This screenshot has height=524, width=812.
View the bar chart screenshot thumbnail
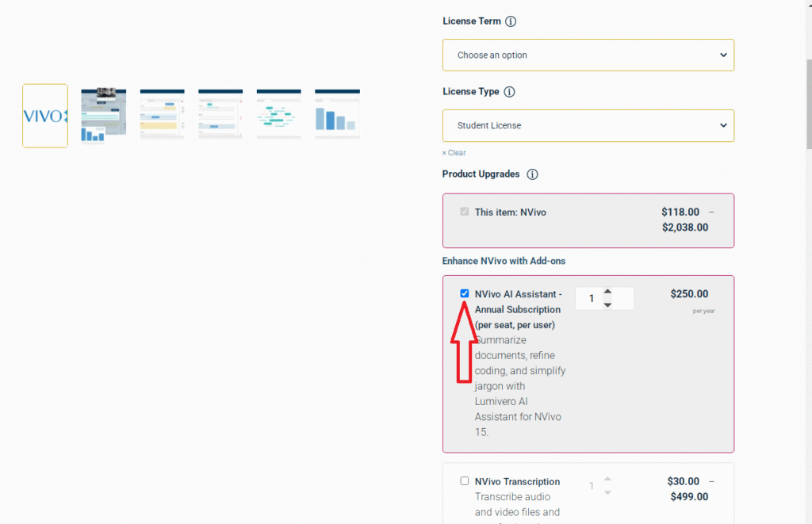(337, 114)
